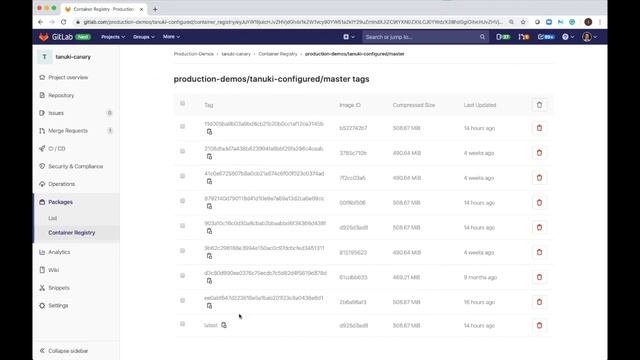
Task: Open the issues counter icon in navbar
Action: pos(503,37)
